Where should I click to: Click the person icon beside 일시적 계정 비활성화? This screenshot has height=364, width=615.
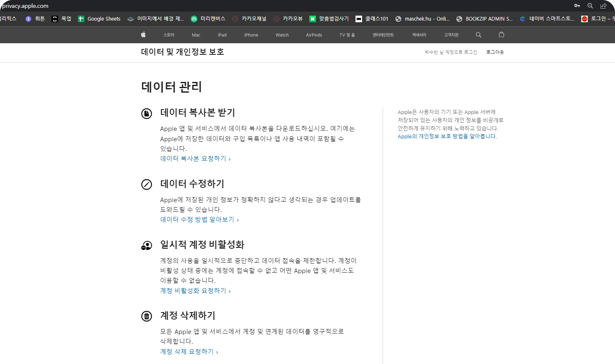coord(147,245)
